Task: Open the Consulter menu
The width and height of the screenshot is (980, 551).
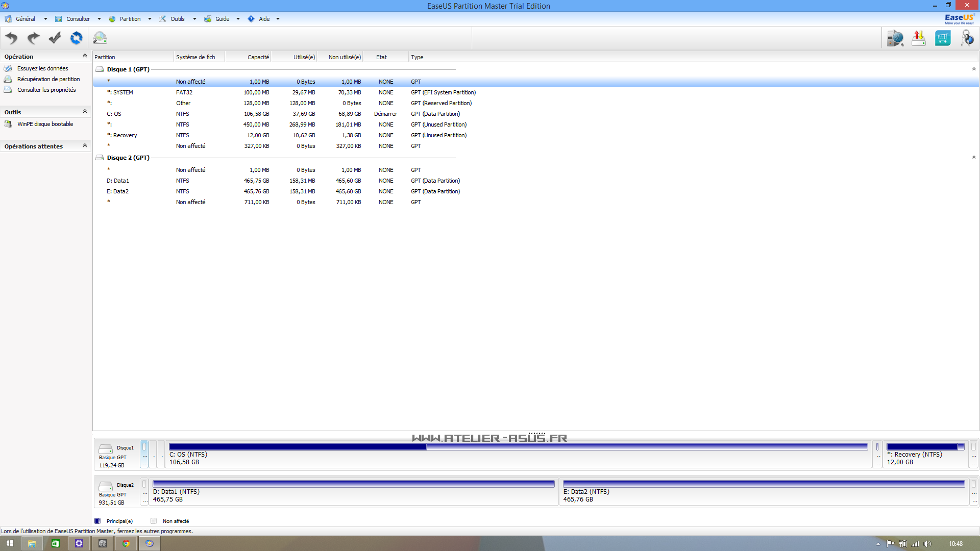Action: click(78, 19)
